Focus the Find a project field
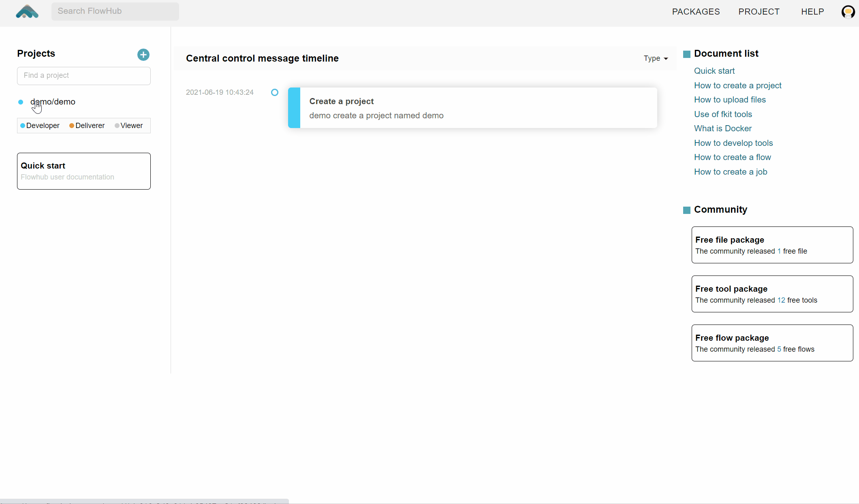The width and height of the screenshot is (859, 504). [x=84, y=76]
